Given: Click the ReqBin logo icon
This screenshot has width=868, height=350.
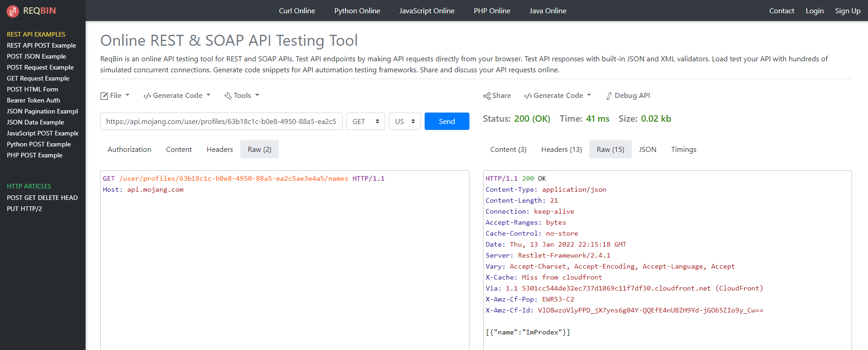Looking at the screenshot, I should pos(13,11).
